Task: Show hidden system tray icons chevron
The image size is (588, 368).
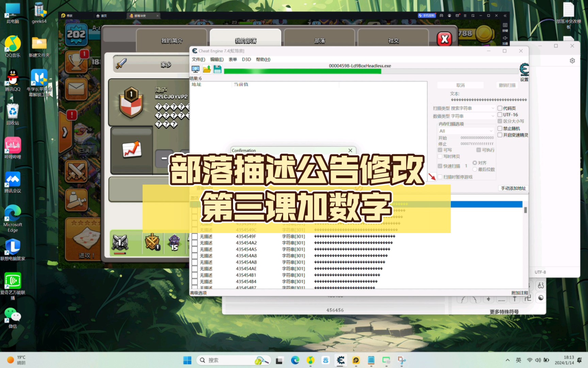Action: click(507, 360)
